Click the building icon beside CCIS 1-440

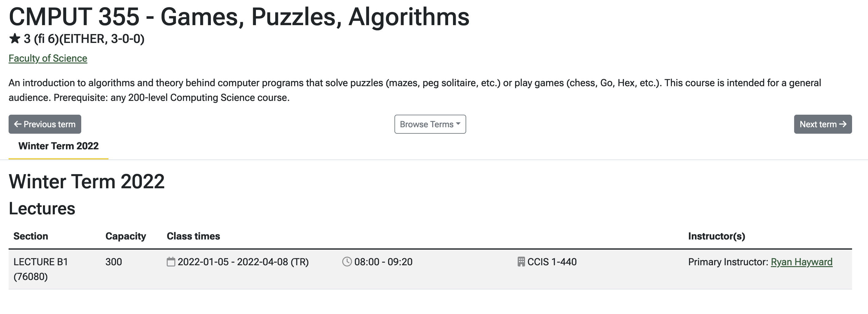pyautogui.click(x=521, y=262)
